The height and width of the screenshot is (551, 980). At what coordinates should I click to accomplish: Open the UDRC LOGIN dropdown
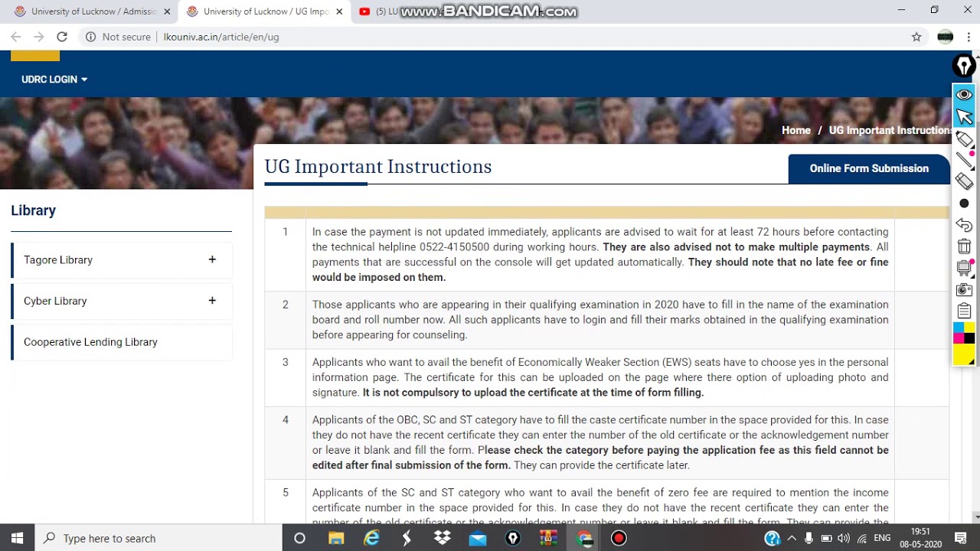54,80
